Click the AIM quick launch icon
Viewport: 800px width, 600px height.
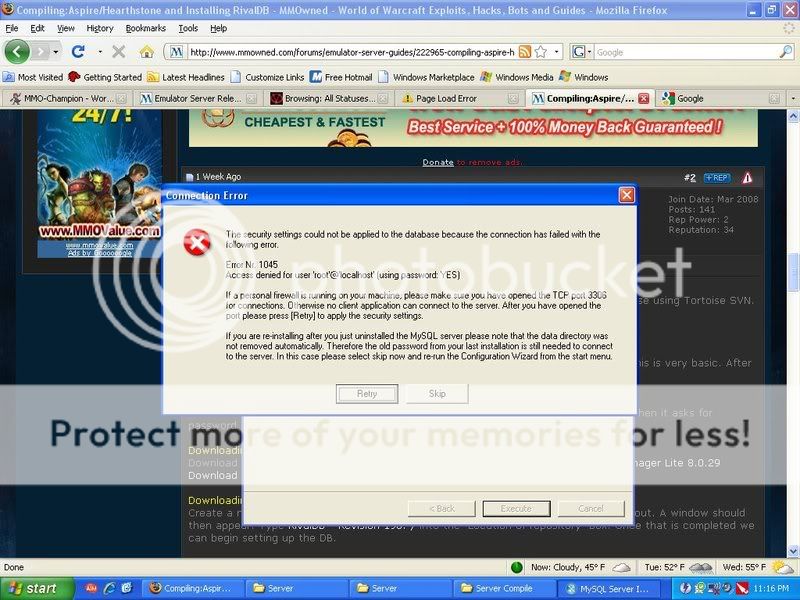pos(91,588)
